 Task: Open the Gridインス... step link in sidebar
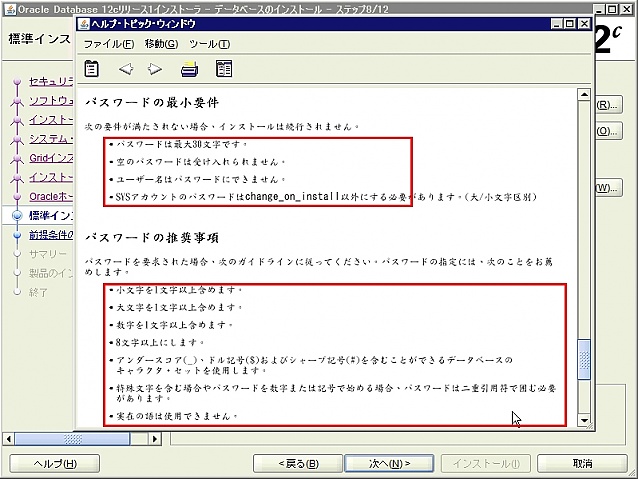(51, 158)
